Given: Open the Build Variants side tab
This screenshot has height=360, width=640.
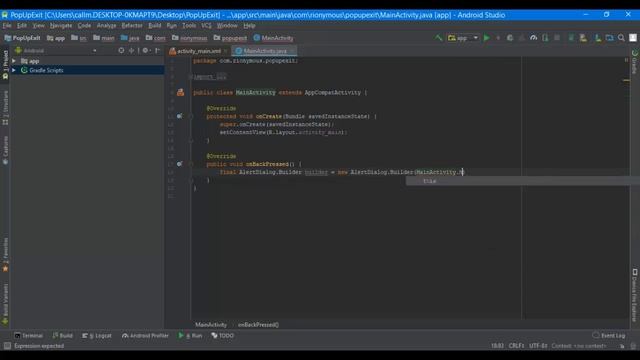Looking at the screenshot, I should (x=5, y=304).
